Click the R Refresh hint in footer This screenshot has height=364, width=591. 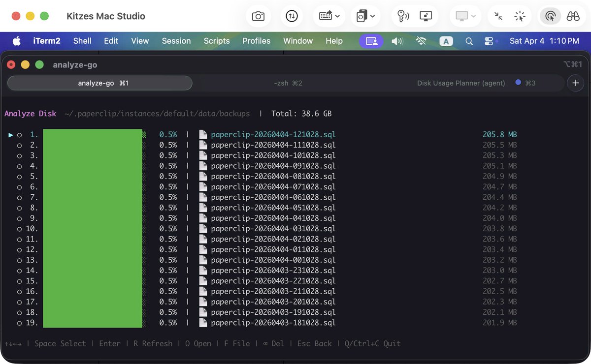(153, 343)
